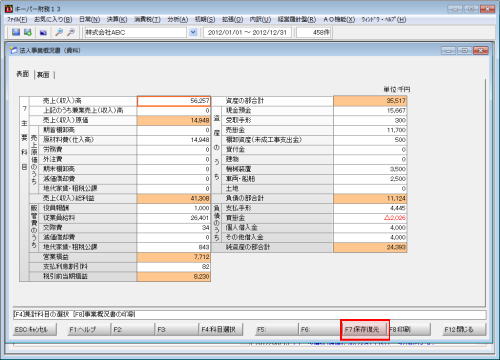The height and width of the screenshot is (360, 500).
Task: Click the small blue folder toolbar icon
Action: (x=43, y=33)
